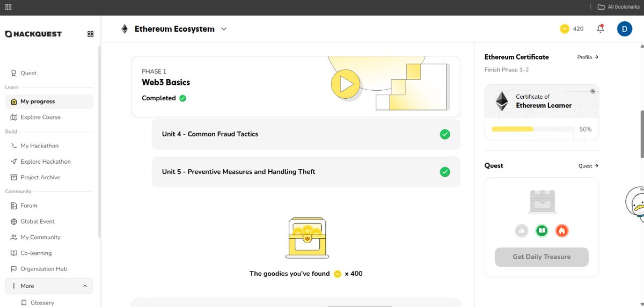This screenshot has height=307, width=644.
Task: Click the yellow treasure chest
Action: 307,238
